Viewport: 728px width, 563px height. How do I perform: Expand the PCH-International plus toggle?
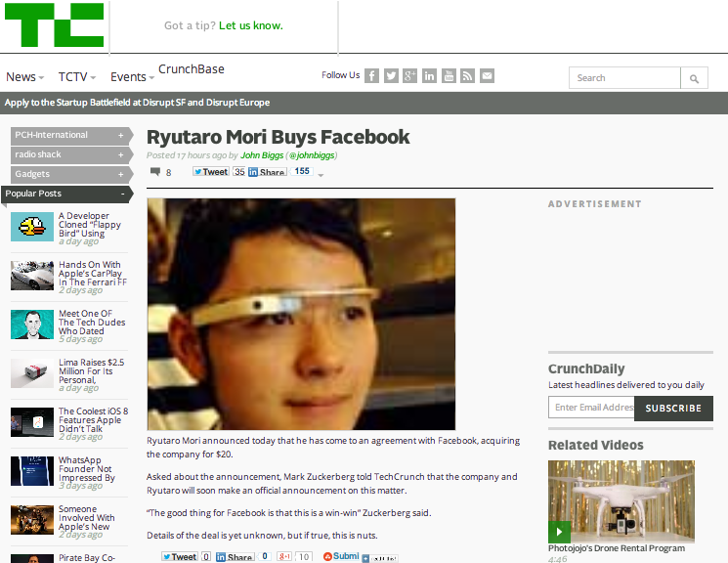coord(121,135)
